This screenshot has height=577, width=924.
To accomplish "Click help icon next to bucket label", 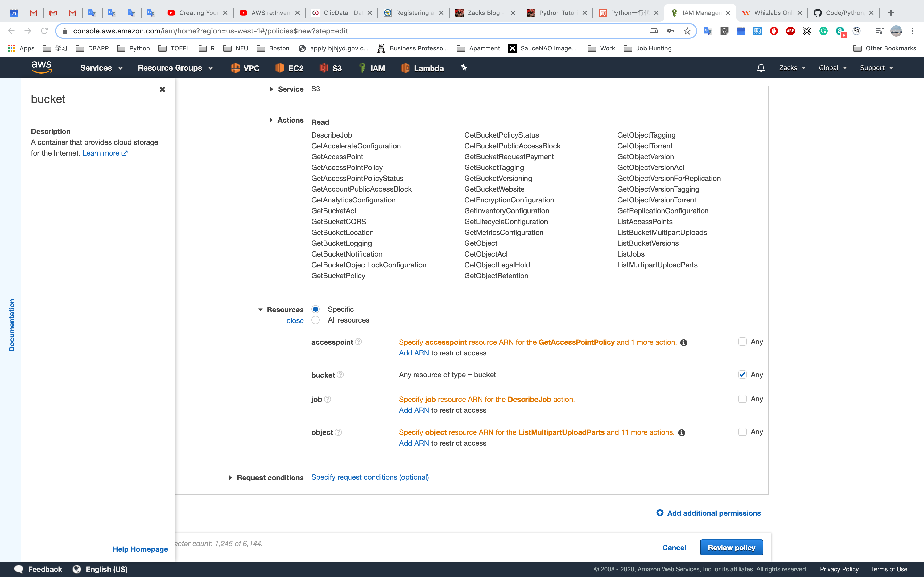I will point(340,375).
